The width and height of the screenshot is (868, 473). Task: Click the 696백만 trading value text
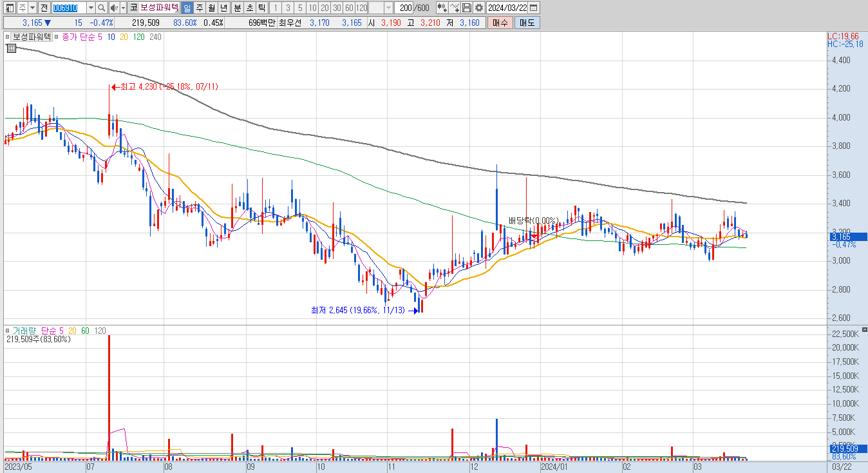point(261,23)
